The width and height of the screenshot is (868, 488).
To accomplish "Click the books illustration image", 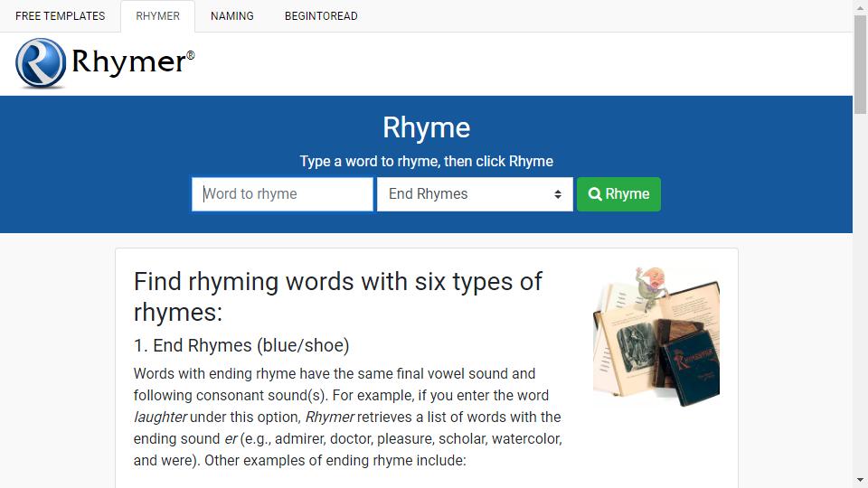I will coord(656,337).
